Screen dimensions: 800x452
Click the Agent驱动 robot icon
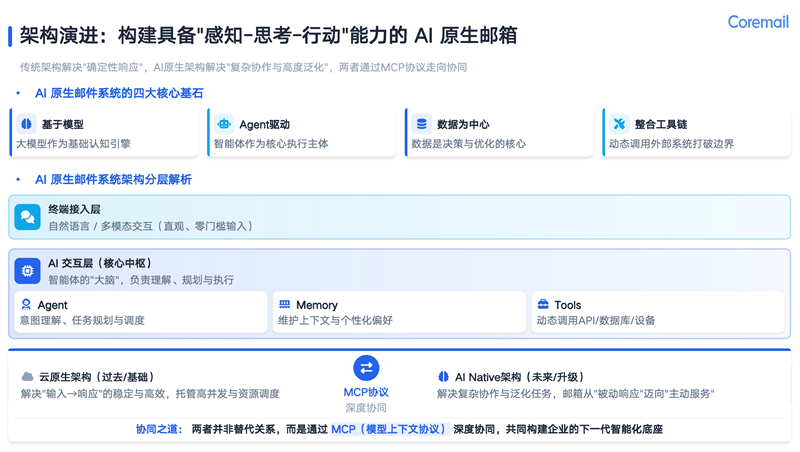coord(224,124)
